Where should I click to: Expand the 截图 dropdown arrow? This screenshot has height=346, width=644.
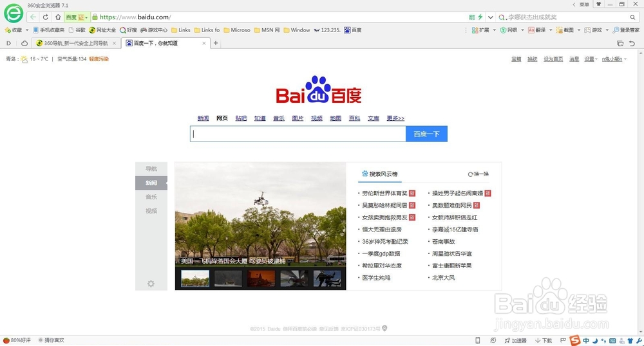point(579,30)
